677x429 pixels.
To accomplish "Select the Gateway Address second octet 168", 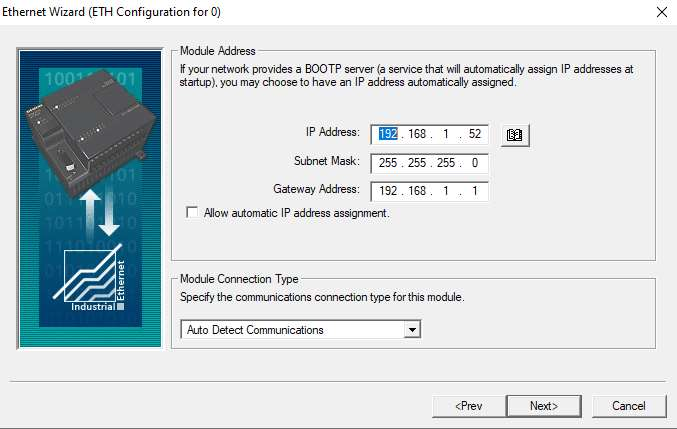I will pos(418,191).
